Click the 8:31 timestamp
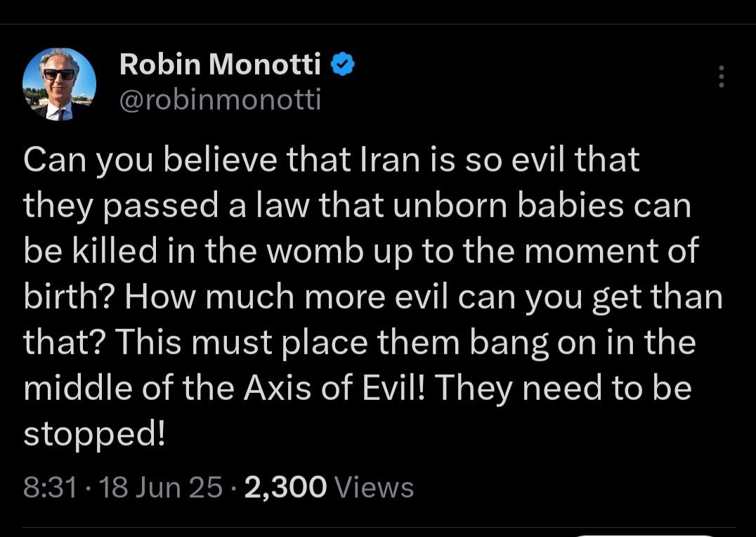The image size is (756, 537). [x=49, y=487]
